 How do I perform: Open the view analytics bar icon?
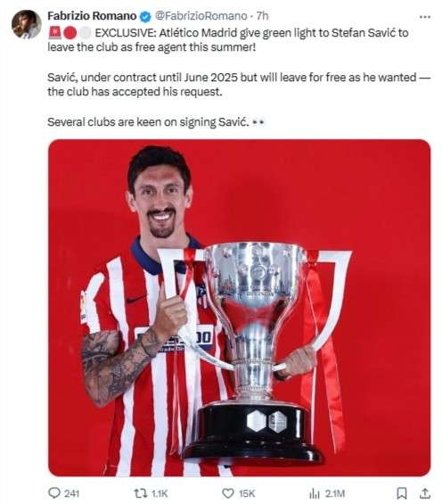(x=315, y=493)
